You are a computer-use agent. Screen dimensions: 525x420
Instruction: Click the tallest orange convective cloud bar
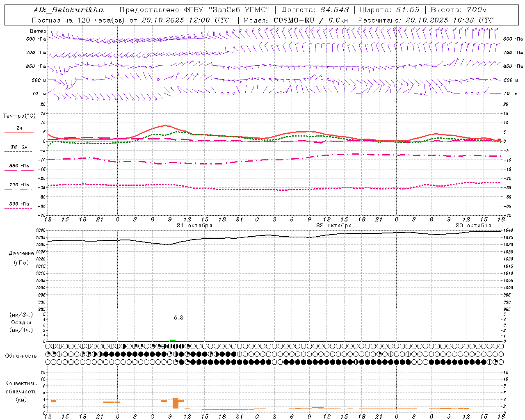(x=176, y=403)
